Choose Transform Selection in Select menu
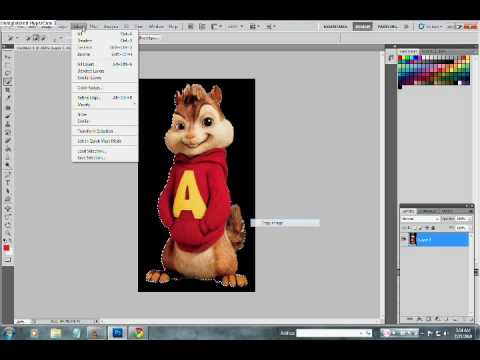This screenshot has width=480, height=360. (x=105, y=131)
